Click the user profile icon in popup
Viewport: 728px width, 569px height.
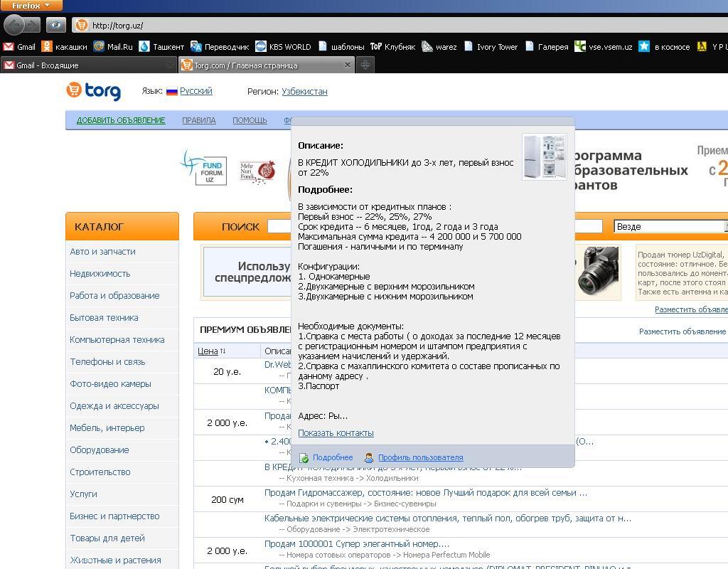[x=369, y=458]
